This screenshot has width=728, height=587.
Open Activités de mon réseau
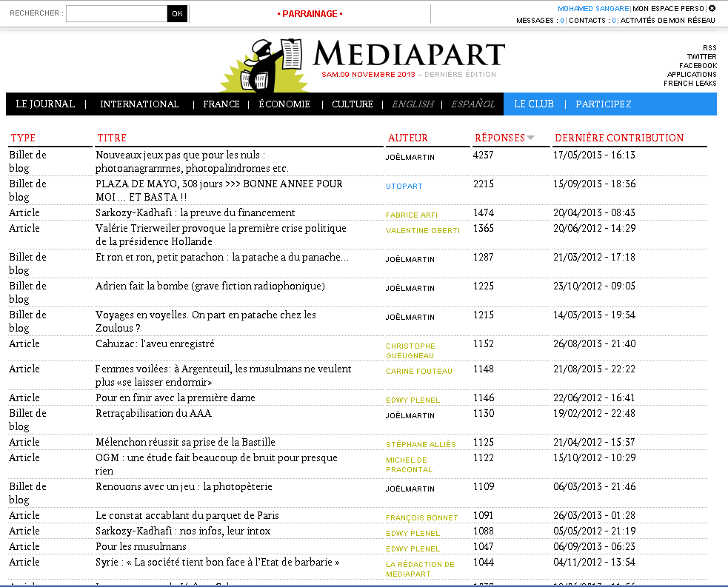668,21
